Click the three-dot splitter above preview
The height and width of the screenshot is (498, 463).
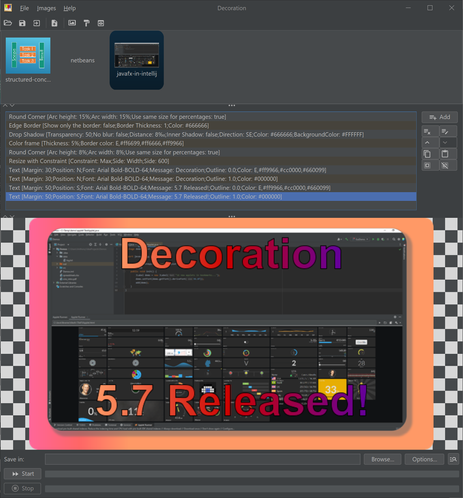pos(232,216)
